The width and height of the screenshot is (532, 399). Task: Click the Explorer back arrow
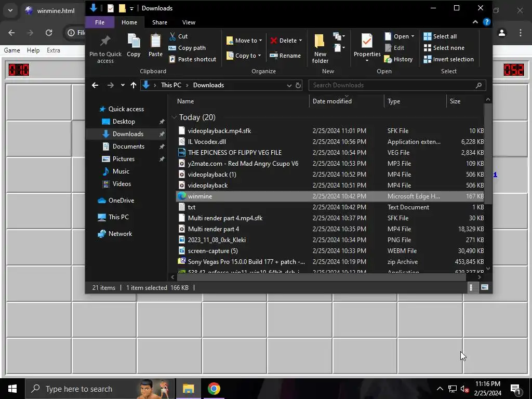pyautogui.click(x=95, y=85)
